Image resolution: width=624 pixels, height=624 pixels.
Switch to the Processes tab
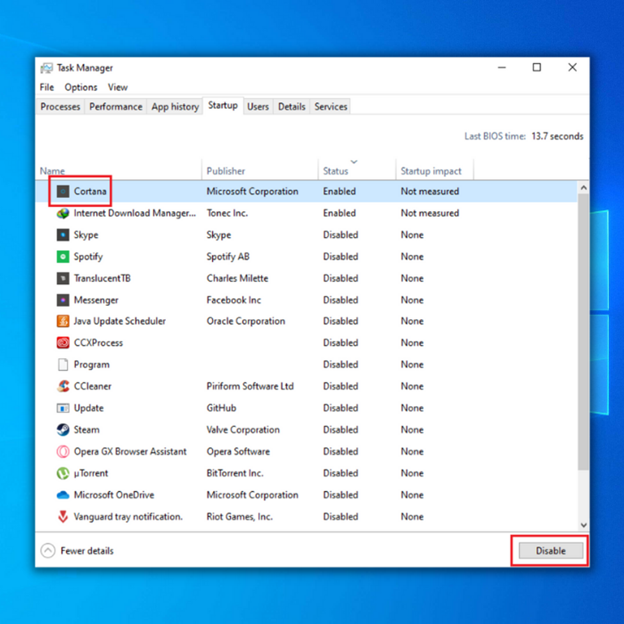(60, 107)
